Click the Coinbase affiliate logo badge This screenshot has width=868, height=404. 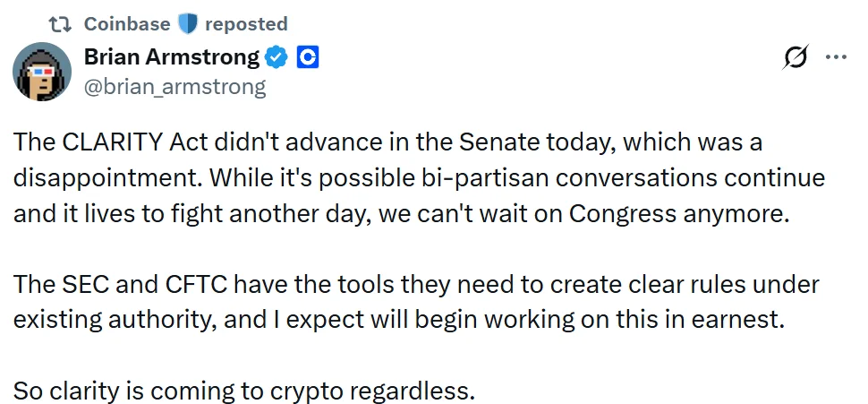(x=308, y=57)
